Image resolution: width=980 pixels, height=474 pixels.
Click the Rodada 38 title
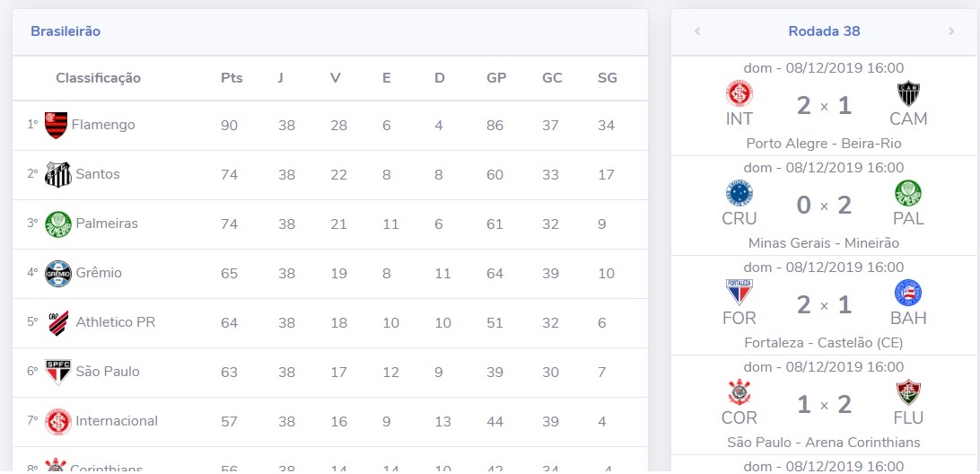point(824,31)
